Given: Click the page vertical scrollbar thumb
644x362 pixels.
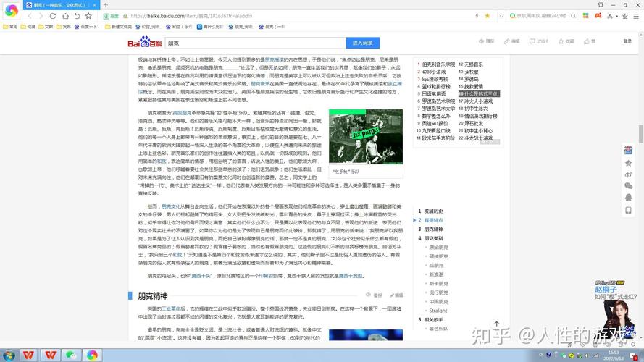Looking at the screenshot, I should pyautogui.click(x=640, y=134).
